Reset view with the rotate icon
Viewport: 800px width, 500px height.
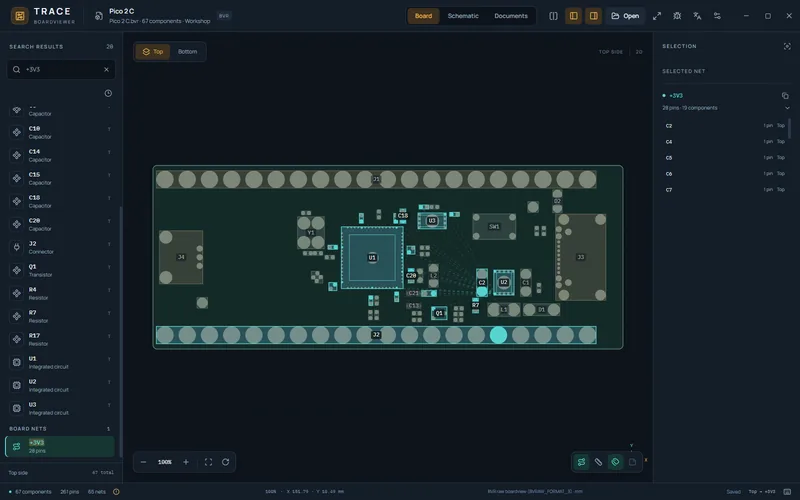pyautogui.click(x=226, y=462)
